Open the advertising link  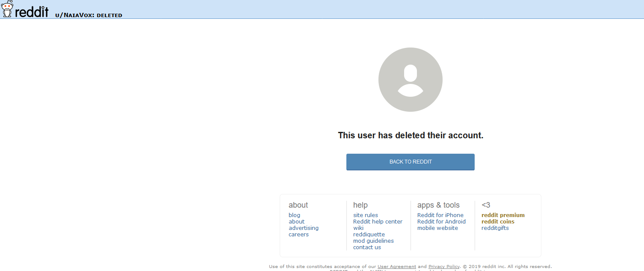(304, 228)
